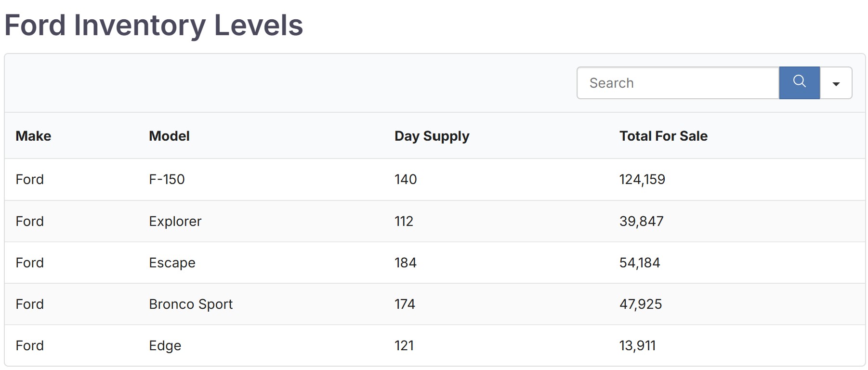Select the Edge model cell
The height and width of the screenshot is (370, 868).
(x=165, y=346)
